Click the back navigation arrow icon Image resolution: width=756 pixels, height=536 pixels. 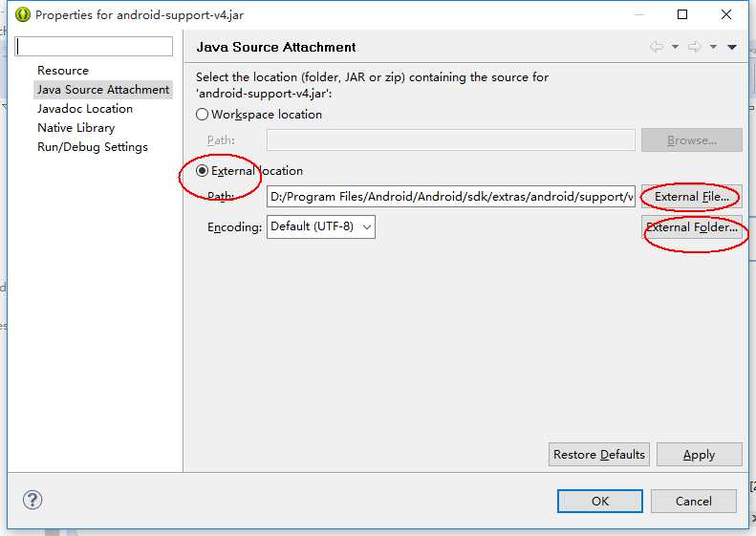coord(657,47)
